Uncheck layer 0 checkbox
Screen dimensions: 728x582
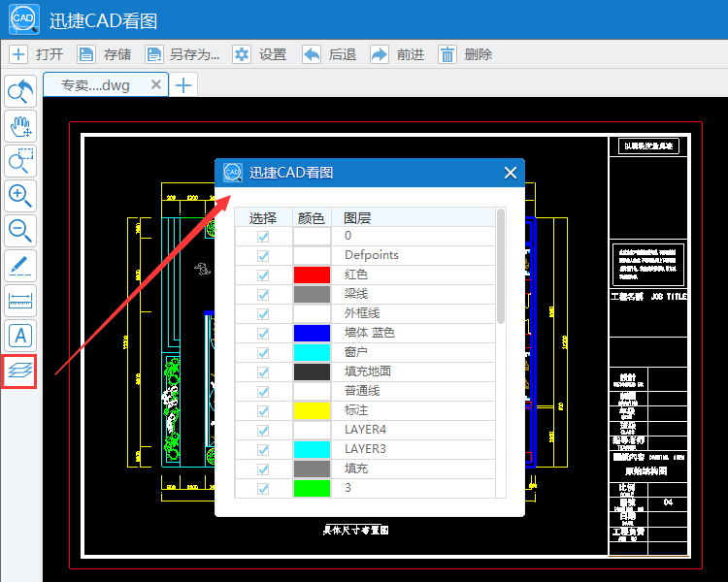tap(263, 237)
